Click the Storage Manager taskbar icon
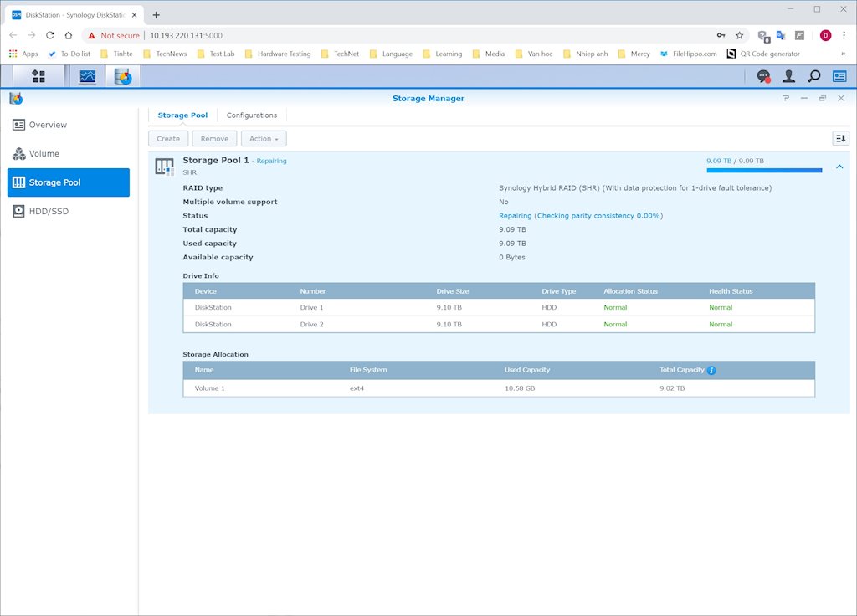 pos(123,76)
